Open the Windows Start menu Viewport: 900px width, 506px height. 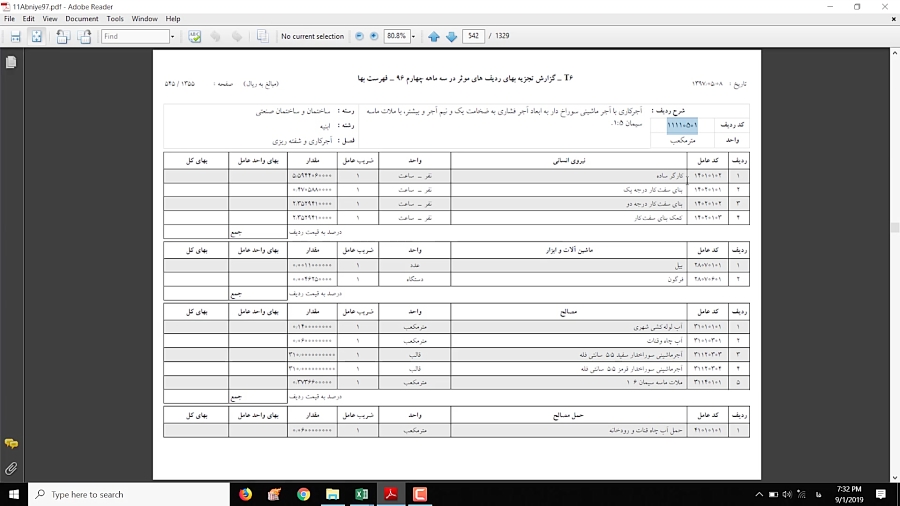14,494
